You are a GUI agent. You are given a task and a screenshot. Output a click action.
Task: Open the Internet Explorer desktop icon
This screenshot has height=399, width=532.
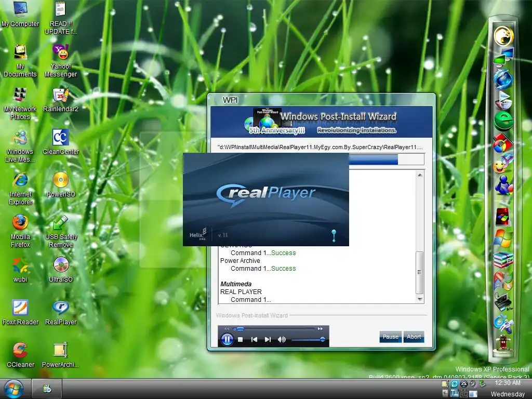coord(20,188)
